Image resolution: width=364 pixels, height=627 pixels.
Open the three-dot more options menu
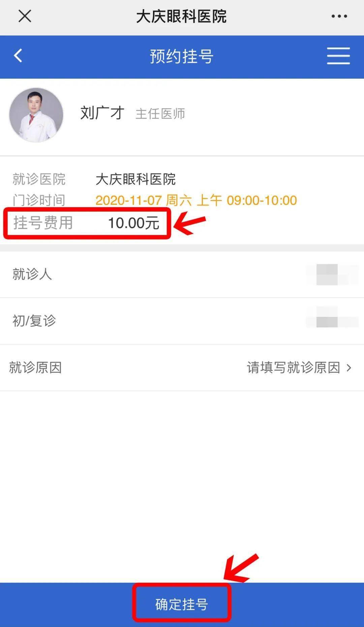pyautogui.click(x=339, y=16)
